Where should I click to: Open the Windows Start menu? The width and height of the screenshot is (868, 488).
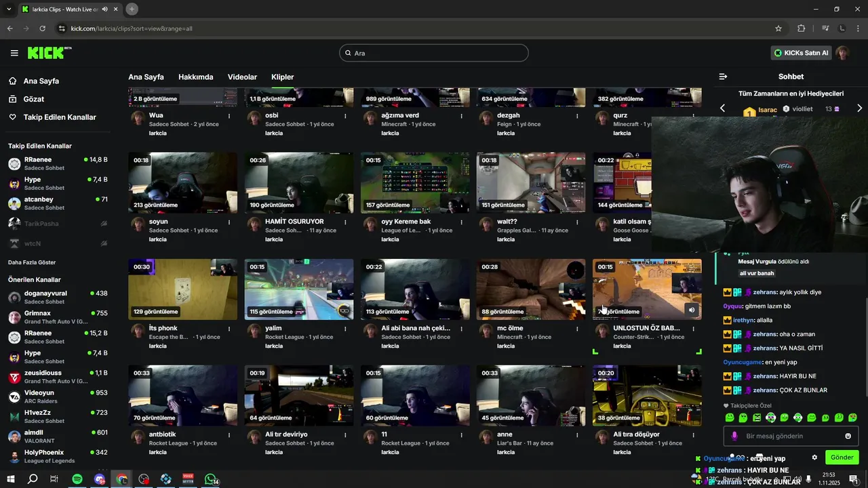[10, 479]
